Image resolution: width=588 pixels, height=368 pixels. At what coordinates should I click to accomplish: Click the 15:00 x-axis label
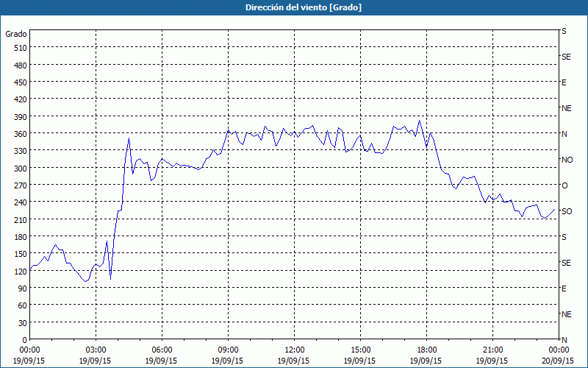click(x=360, y=350)
